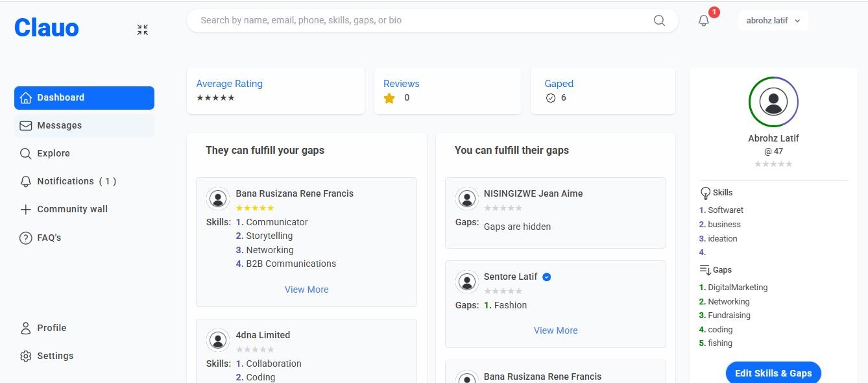
Task: Click the Gaped heading link
Action: [559, 84]
